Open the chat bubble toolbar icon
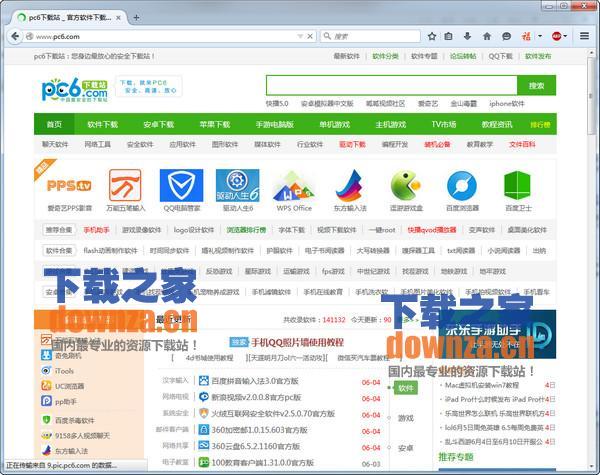The height and width of the screenshot is (475, 600). click(x=506, y=36)
